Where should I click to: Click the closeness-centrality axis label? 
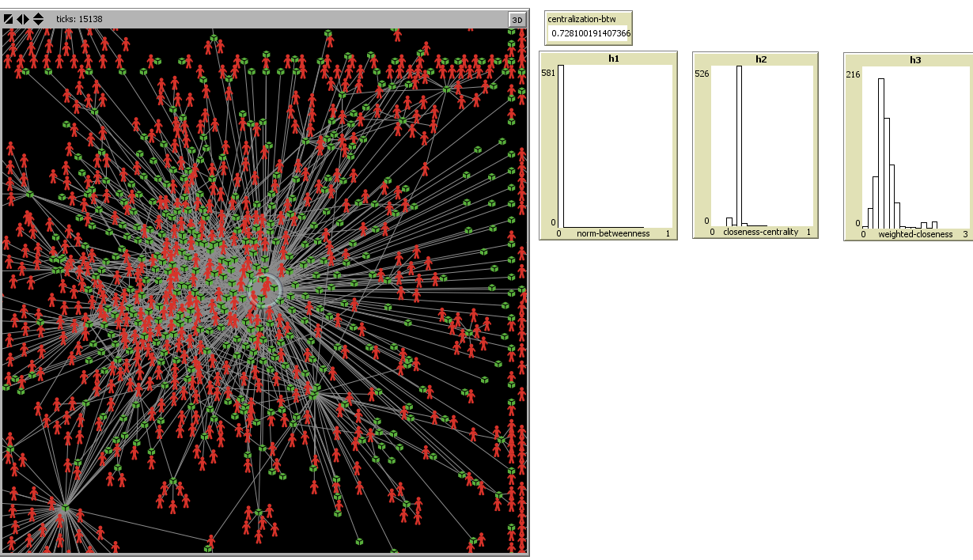click(760, 233)
